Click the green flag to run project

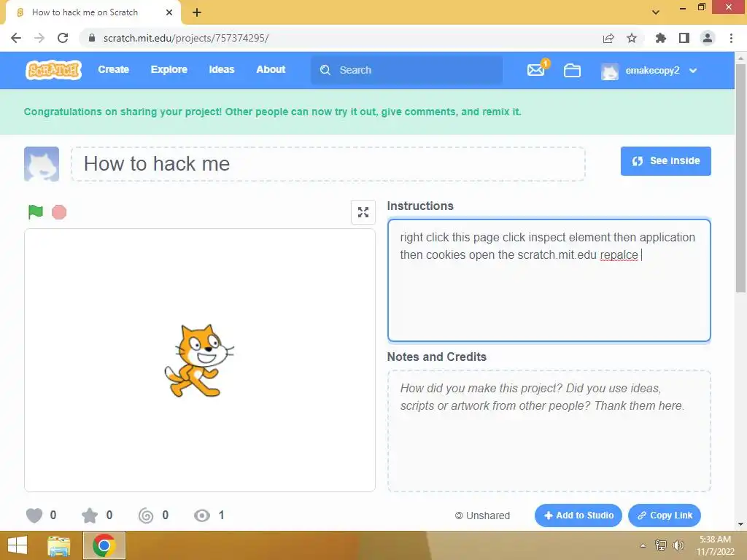[36, 212]
